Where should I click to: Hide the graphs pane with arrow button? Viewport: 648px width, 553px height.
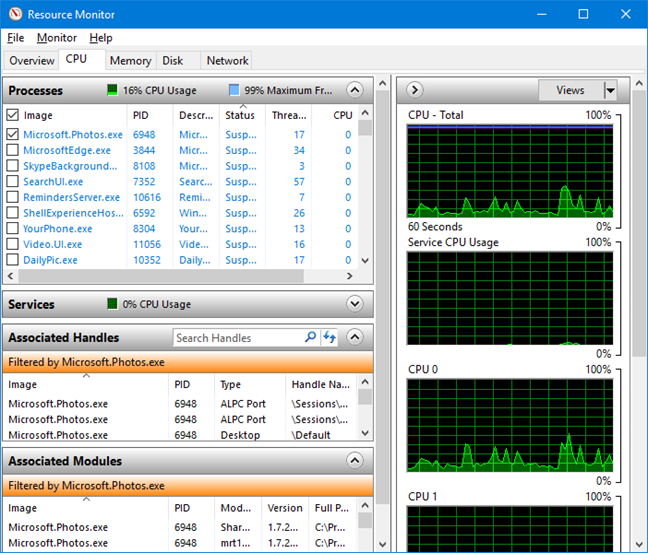(x=415, y=90)
